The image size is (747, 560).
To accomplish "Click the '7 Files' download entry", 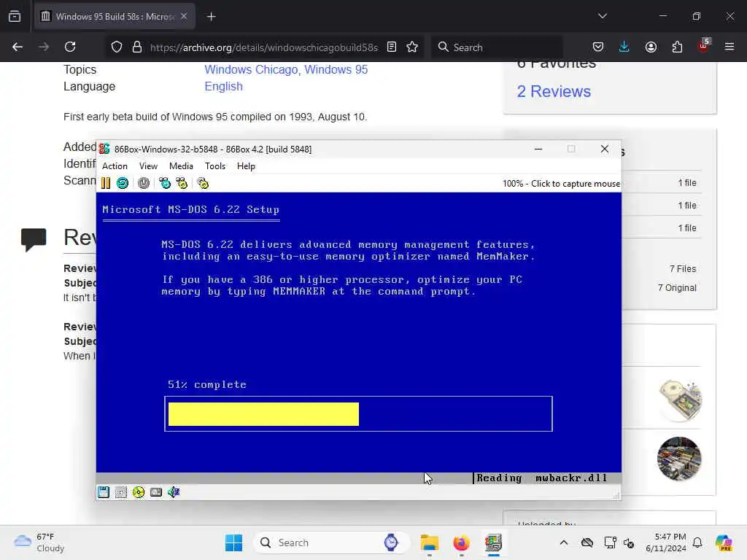I will click(683, 269).
